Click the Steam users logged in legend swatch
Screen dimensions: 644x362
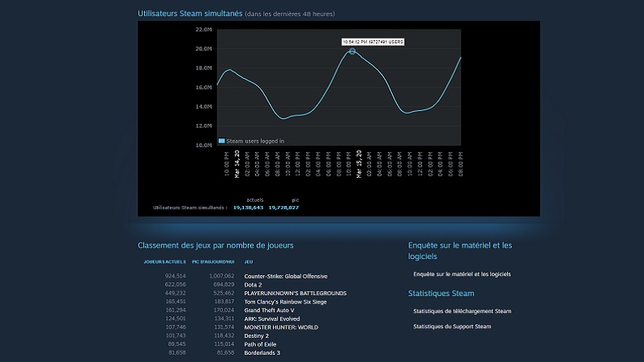pyautogui.click(x=221, y=141)
